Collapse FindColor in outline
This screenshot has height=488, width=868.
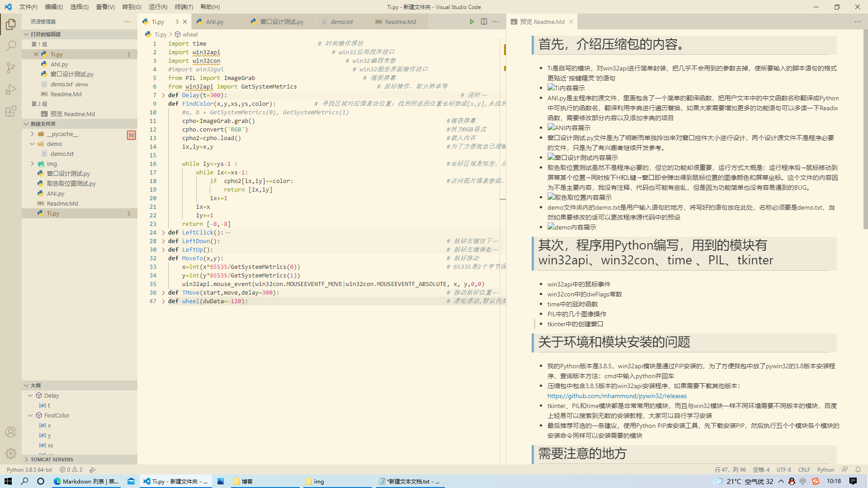[31, 415]
